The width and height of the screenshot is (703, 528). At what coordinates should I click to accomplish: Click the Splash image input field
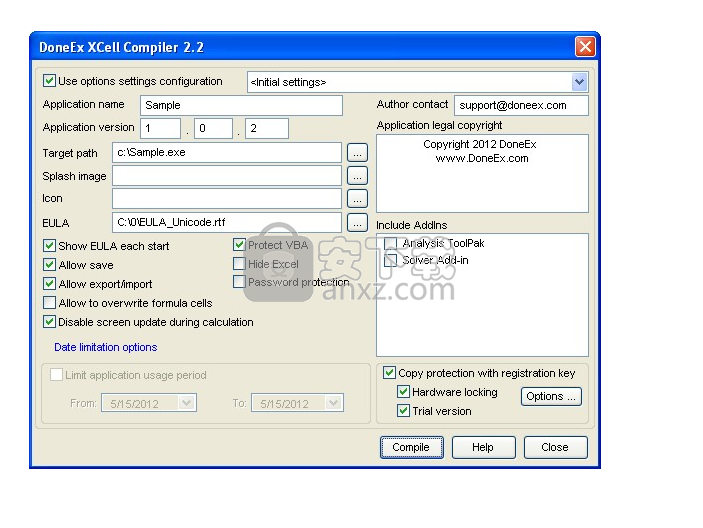pyautogui.click(x=227, y=176)
